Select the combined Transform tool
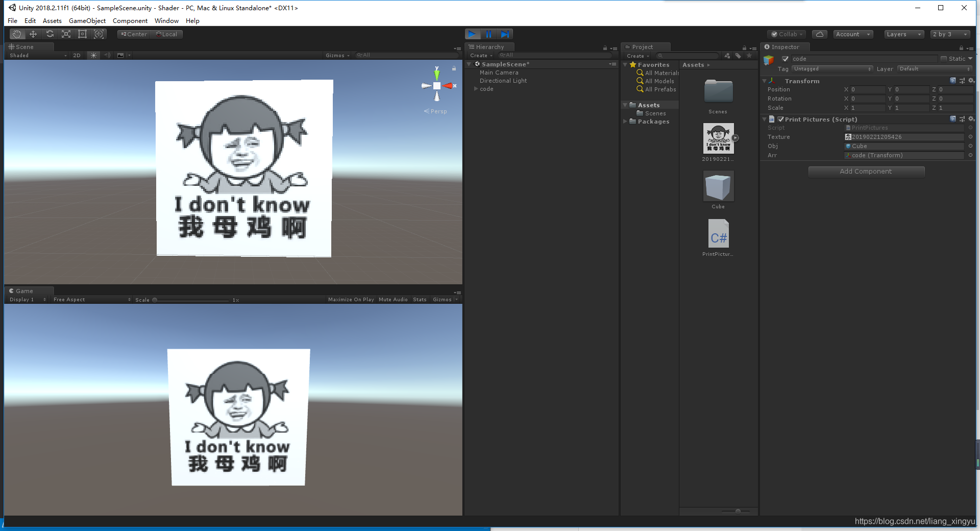This screenshot has width=980, height=531. (99, 34)
